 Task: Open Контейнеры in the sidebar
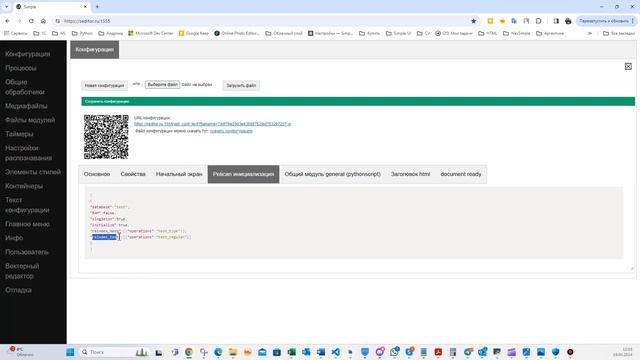click(x=24, y=186)
